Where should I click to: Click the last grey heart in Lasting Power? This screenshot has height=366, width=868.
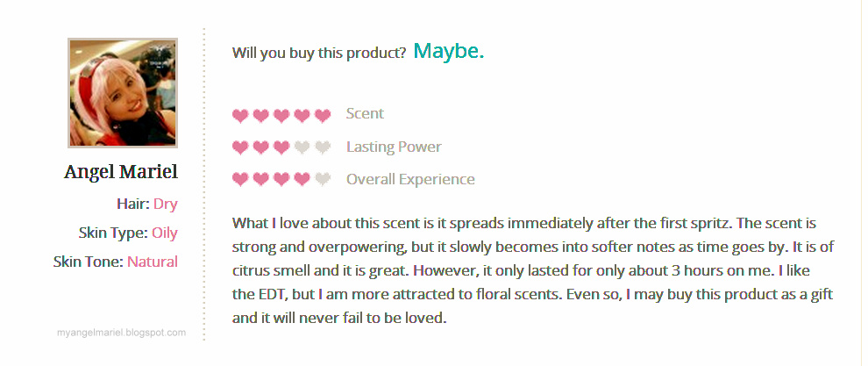323,147
